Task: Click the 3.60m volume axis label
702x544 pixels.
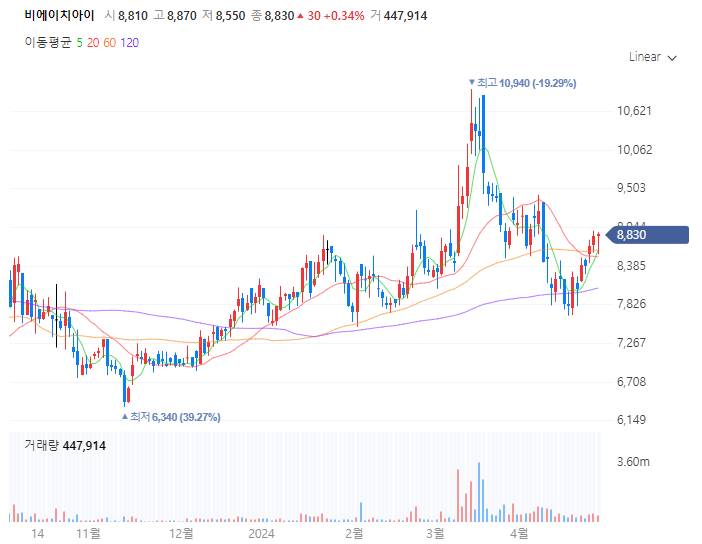Action: click(633, 462)
